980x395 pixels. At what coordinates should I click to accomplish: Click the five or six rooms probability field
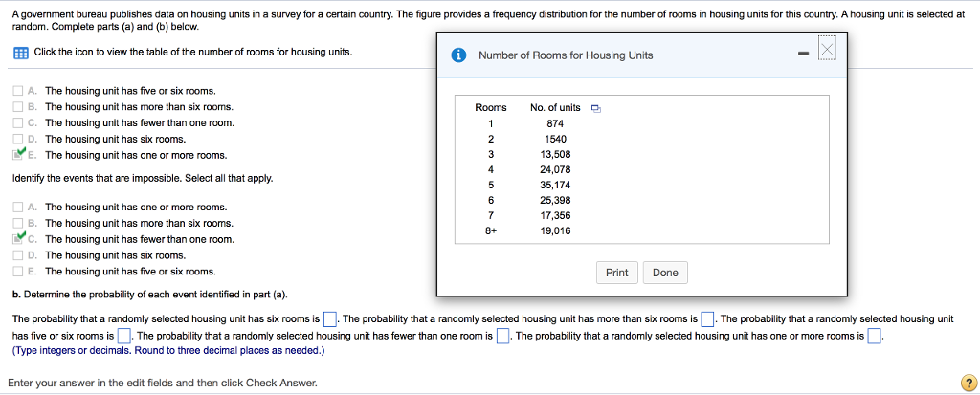pyautogui.click(x=124, y=336)
